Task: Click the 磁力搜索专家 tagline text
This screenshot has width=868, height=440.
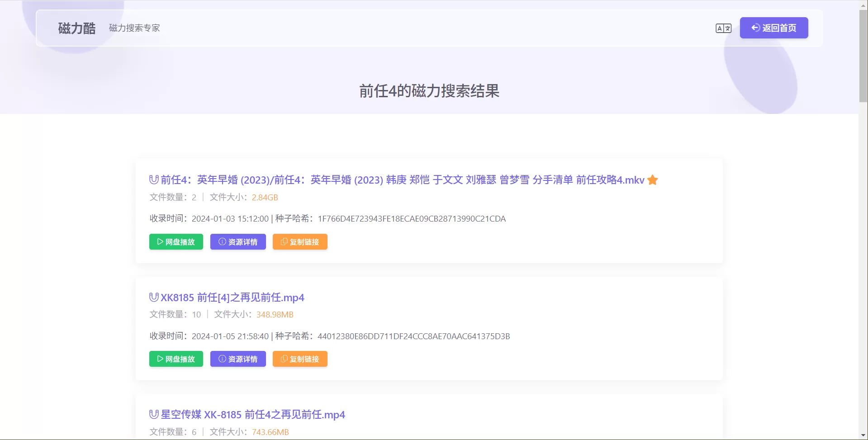Action: point(134,28)
